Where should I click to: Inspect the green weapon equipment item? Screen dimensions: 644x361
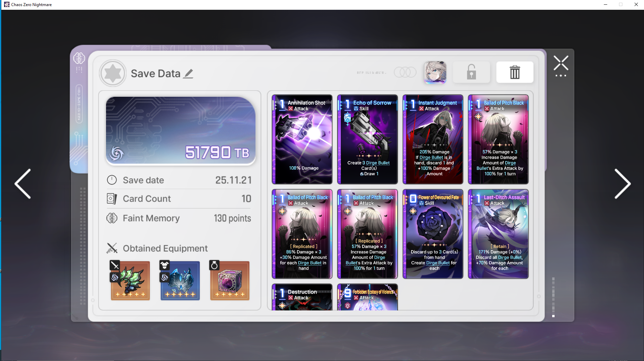tap(130, 280)
